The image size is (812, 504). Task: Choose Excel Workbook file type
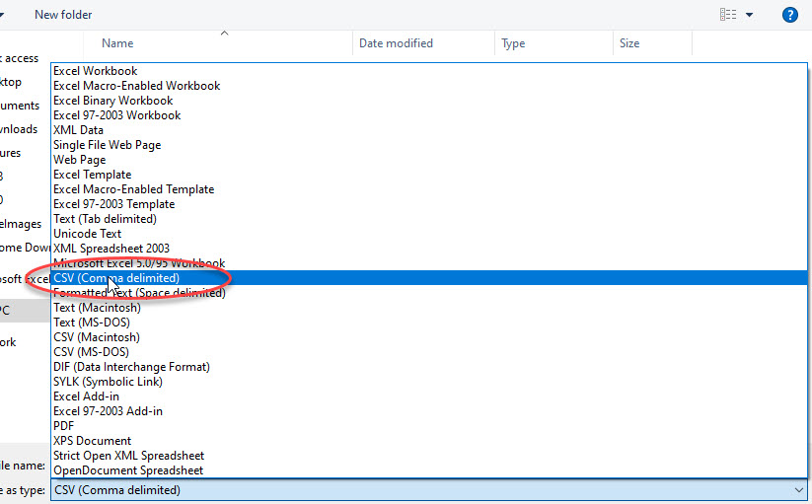(x=96, y=71)
